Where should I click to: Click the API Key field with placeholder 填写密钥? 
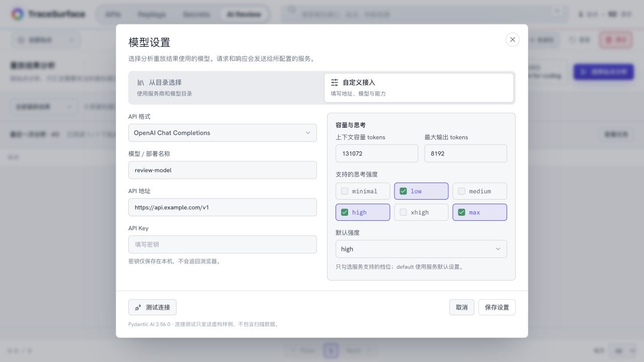coord(222,244)
